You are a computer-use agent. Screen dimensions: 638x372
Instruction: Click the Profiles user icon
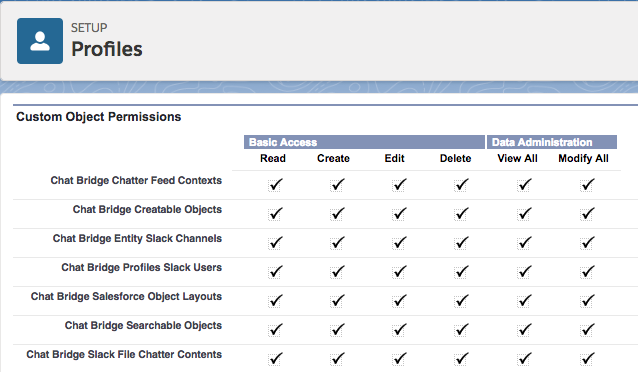40,41
